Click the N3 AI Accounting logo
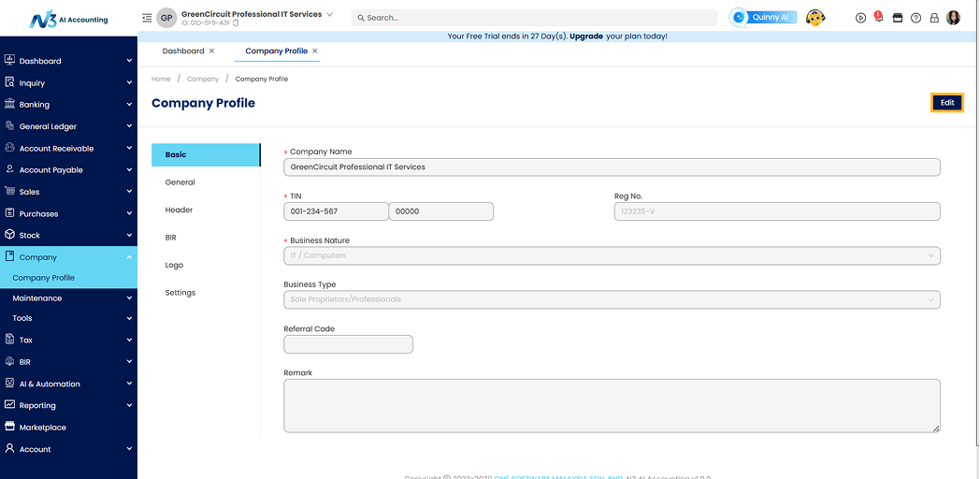The image size is (980, 479). 68,19
